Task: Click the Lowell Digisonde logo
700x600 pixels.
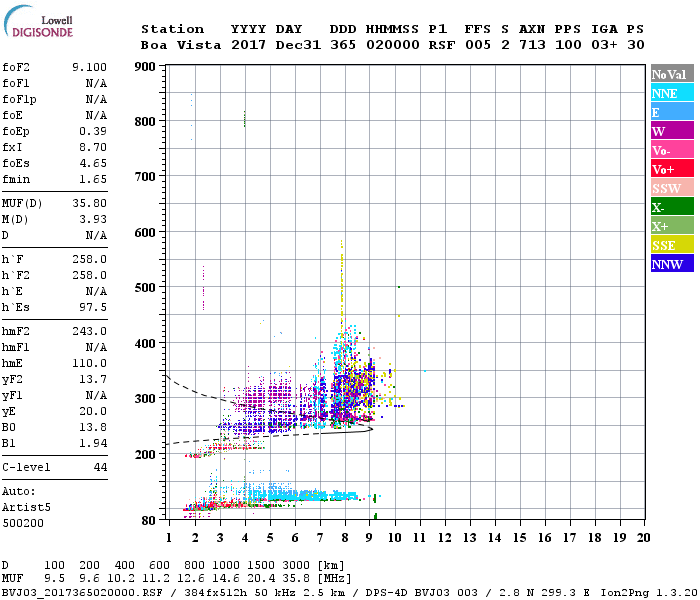Action: [38, 22]
